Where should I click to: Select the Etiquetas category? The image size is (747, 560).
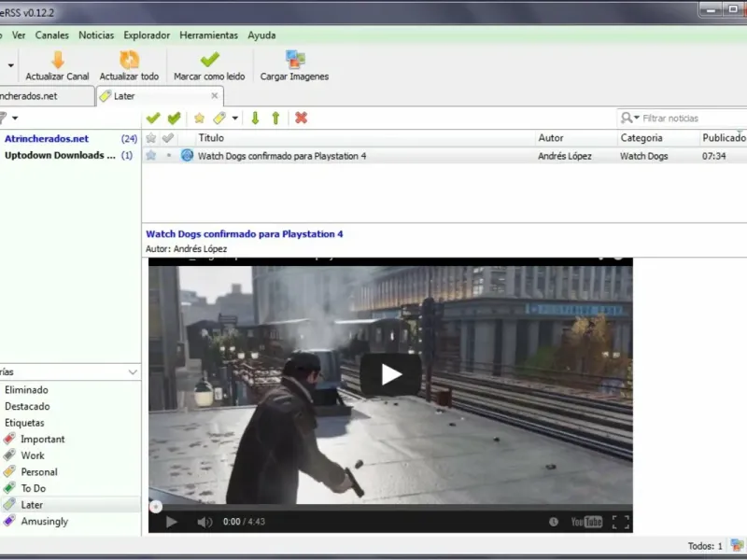pos(24,423)
